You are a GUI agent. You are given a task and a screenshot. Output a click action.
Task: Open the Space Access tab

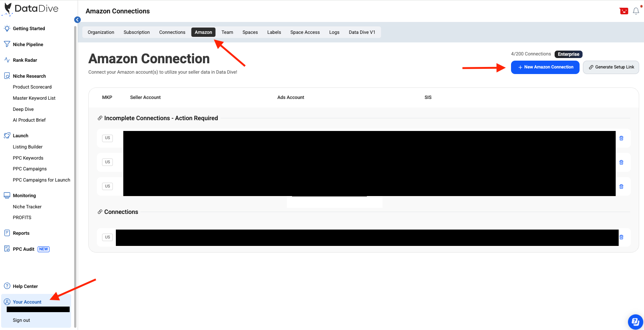tap(305, 32)
